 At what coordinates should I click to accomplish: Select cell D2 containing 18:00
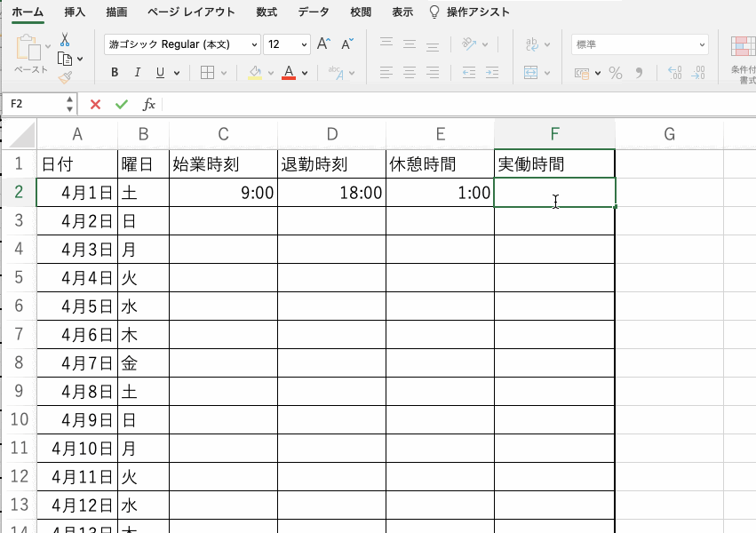[331, 193]
